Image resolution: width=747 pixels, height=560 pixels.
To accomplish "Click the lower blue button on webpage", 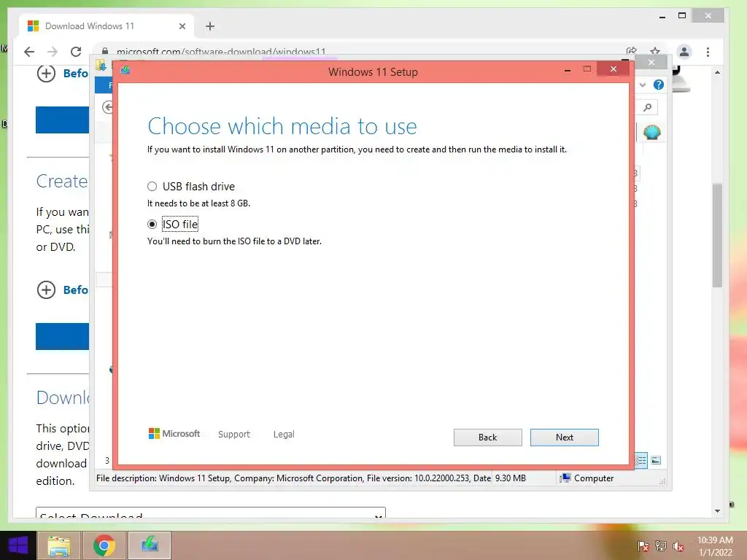I will (x=63, y=336).
